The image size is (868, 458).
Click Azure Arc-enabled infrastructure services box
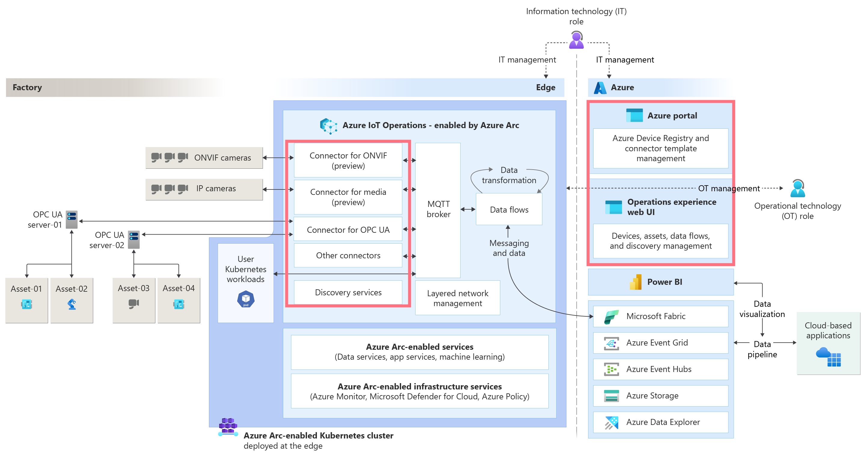pos(419,392)
